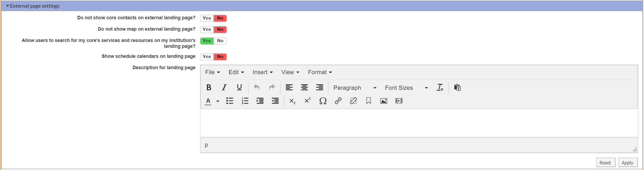Set 'Do not show core contacts' to Yes

(x=207, y=18)
